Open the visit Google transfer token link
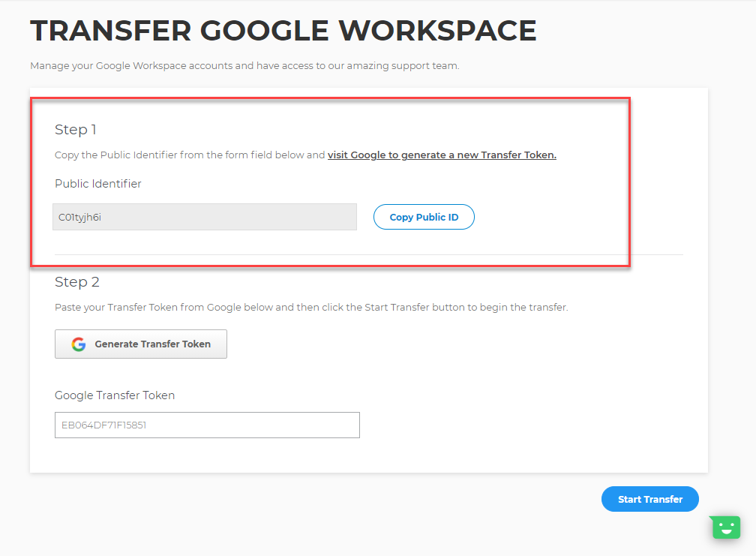 (x=442, y=155)
